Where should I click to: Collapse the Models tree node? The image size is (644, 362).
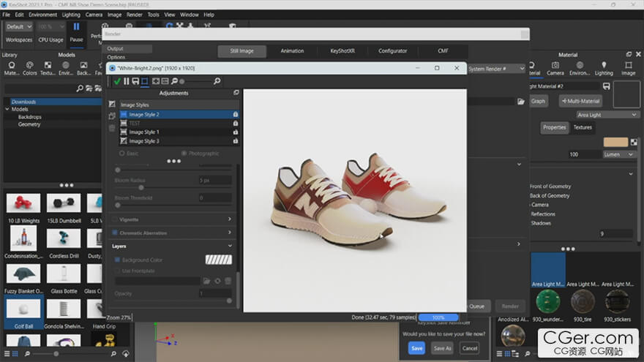7,109
